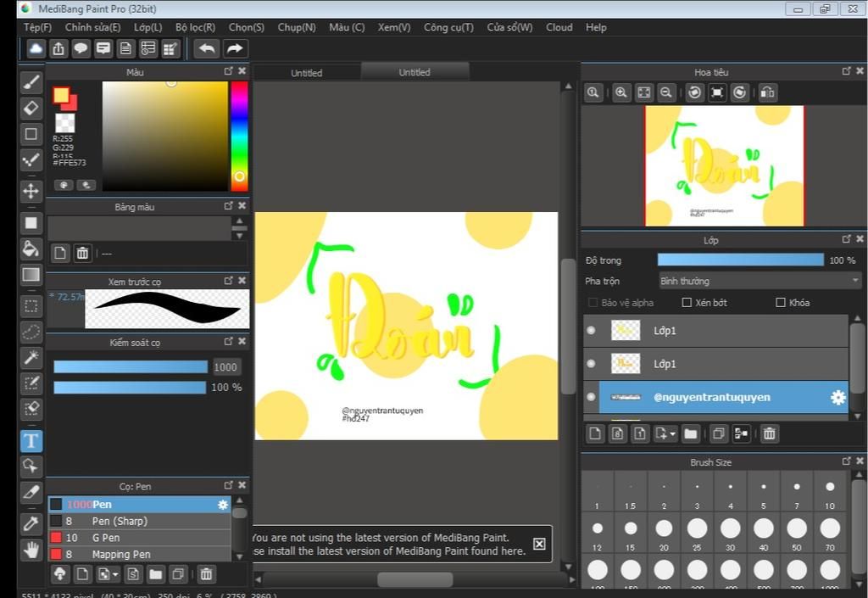Open settings gear of @nguyentrantuquyen layer
Viewport: 868px width, 598px height.
pyautogui.click(x=838, y=397)
